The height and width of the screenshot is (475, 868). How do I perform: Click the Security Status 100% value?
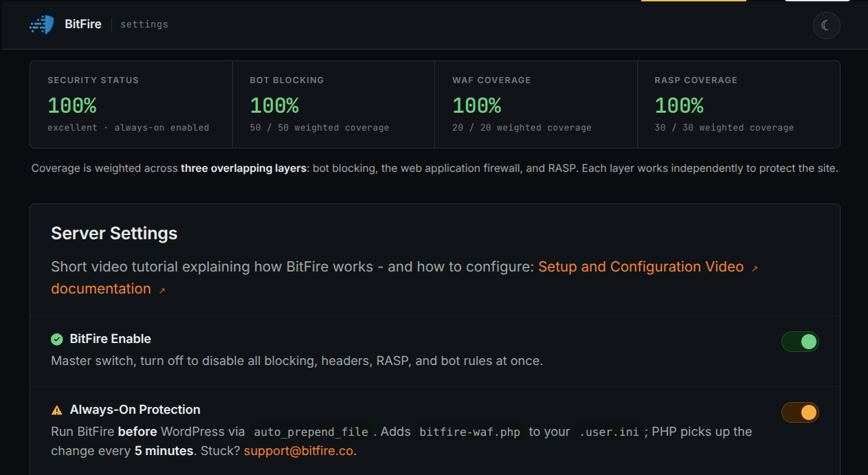pyautogui.click(x=72, y=105)
